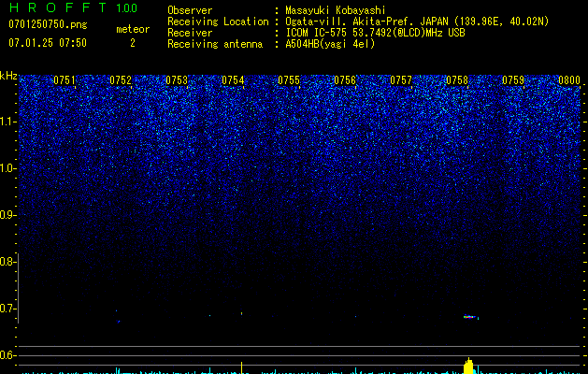
Task: Click the observer name Masayuki Kobayashi
Action: pos(336,10)
